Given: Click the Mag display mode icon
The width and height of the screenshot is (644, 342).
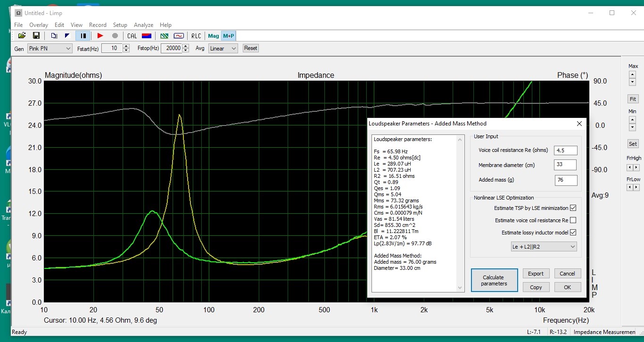Looking at the screenshot, I should pyautogui.click(x=214, y=36).
